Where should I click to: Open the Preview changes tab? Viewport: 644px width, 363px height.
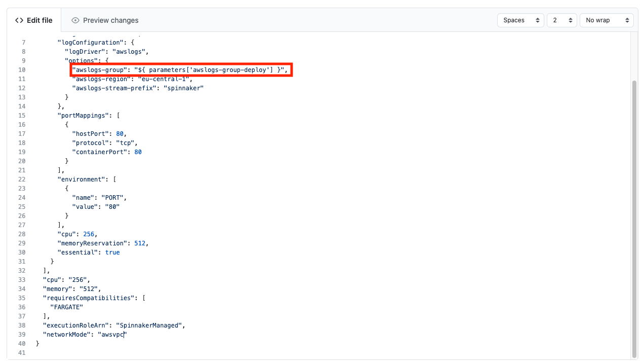pyautogui.click(x=105, y=20)
